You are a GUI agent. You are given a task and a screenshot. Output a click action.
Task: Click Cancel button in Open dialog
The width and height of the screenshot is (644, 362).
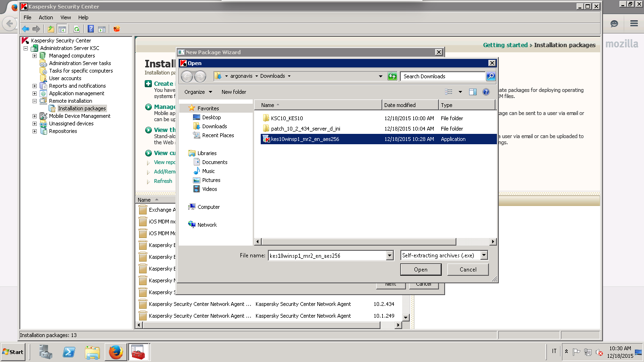[468, 270]
